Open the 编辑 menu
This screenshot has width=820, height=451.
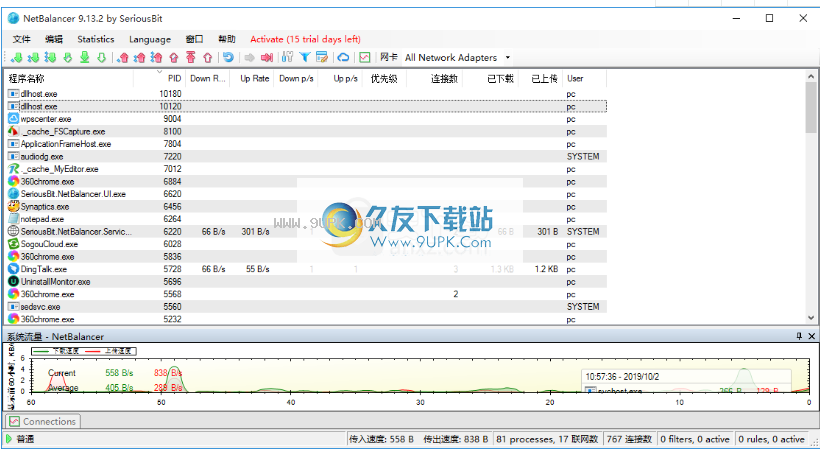coord(54,39)
